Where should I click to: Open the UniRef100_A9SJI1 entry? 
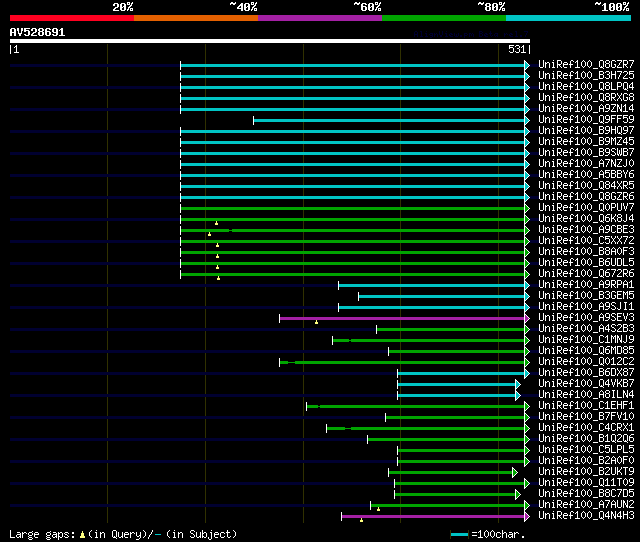coord(586,307)
